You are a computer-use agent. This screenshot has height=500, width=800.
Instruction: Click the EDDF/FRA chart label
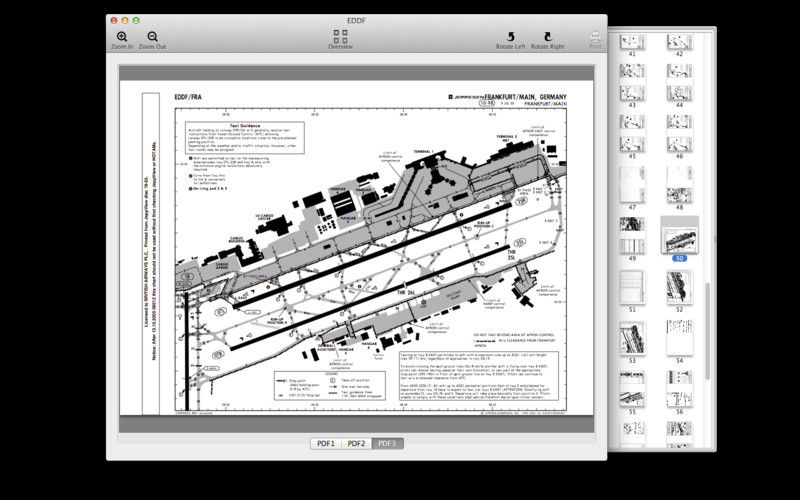click(x=188, y=97)
